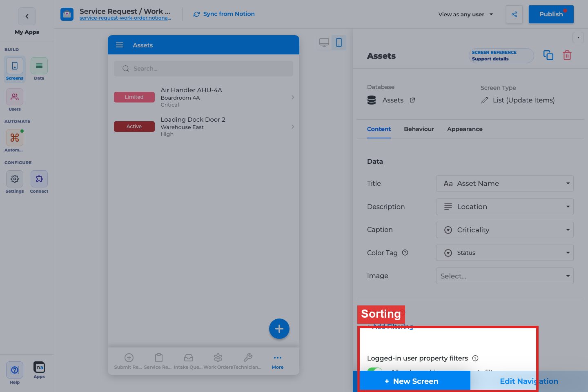Open the Description dropdown showing Location
588x392 pixels.
click(505, 207)
